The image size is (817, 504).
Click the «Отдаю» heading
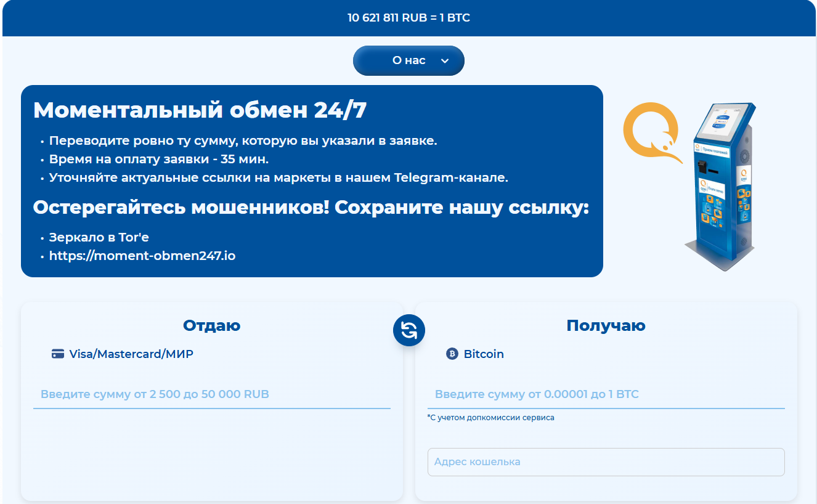coord(212,325)
